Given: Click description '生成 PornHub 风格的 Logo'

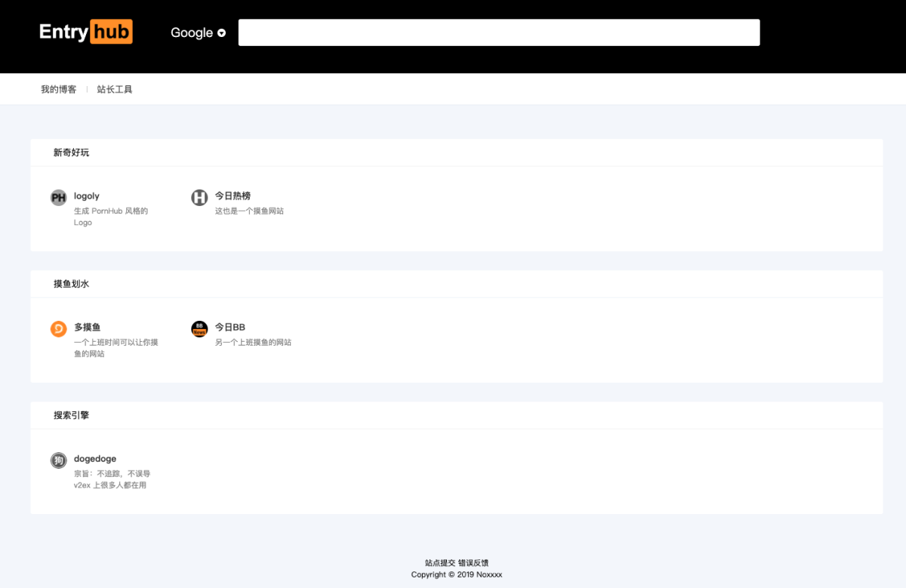Looking at the screenshot, I should pos(111,217).
